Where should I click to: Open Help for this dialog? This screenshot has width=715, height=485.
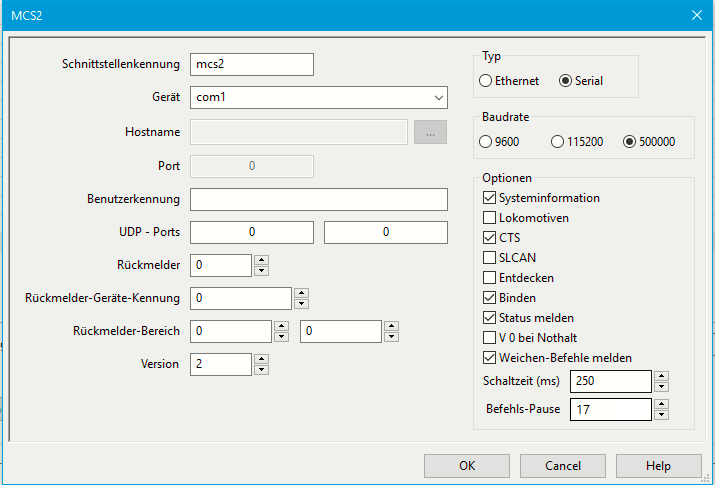point(658,466)
